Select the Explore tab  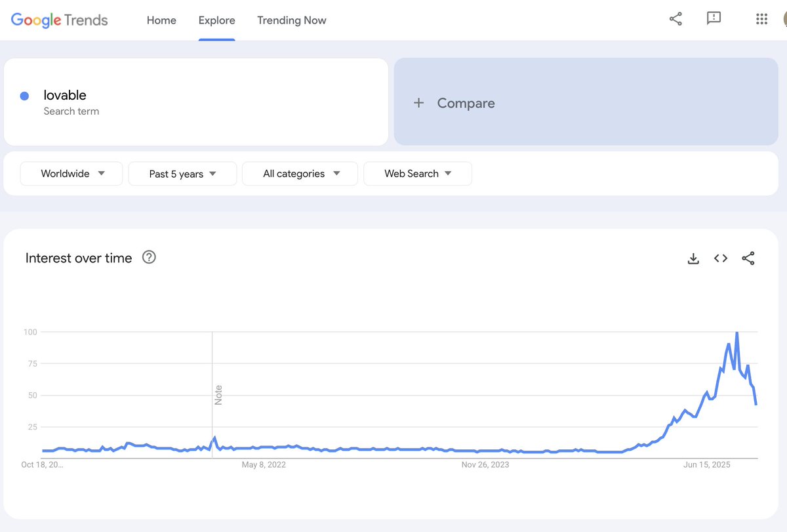(217, 20)
